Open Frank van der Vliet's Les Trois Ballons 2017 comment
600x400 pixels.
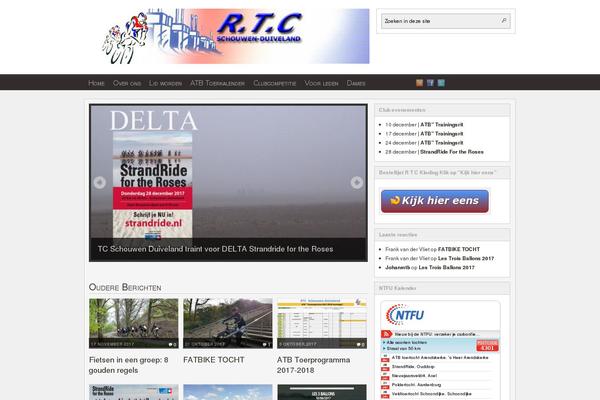pyautogui.click(x=466, y=258)
